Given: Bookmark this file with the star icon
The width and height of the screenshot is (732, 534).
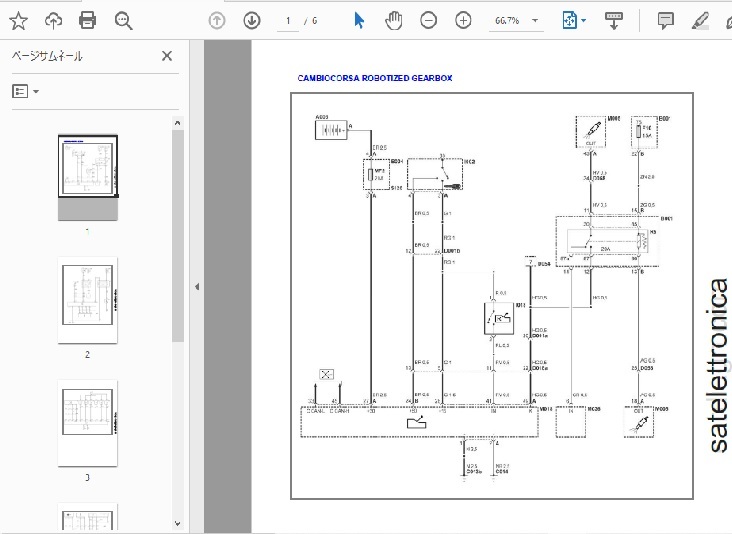Looking at the screenshot, I should [18, 21].
